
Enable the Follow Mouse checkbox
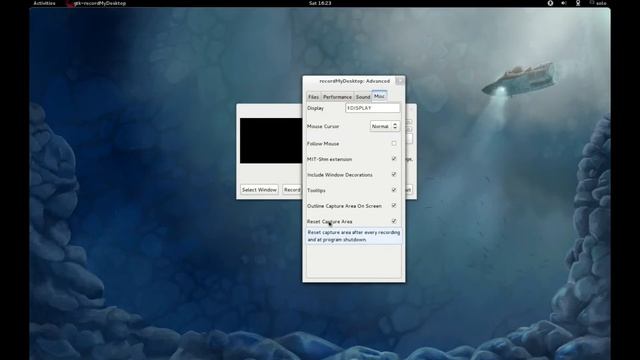point(394,143)
